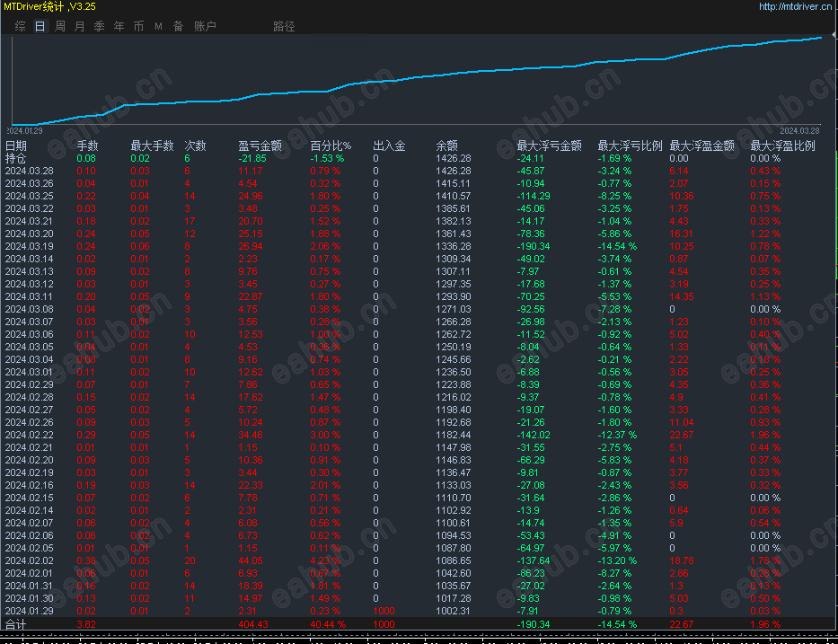Image resolution: width=838 pixels, height=644 pixels.
Task: Click the 盈亏金额 column header
Action: pos(260,146)
